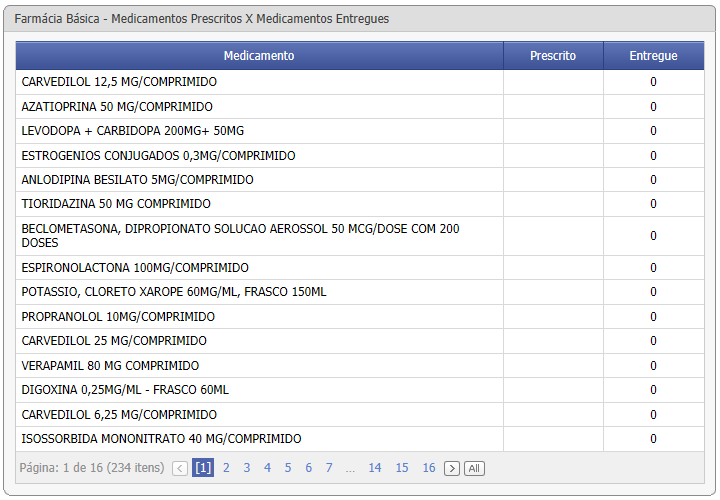720x500 pixels.
Task: Select PROPRANOLOL 10MG/COMPRIMIDO row
Action: pyautogui.click(x=360, y=317)
